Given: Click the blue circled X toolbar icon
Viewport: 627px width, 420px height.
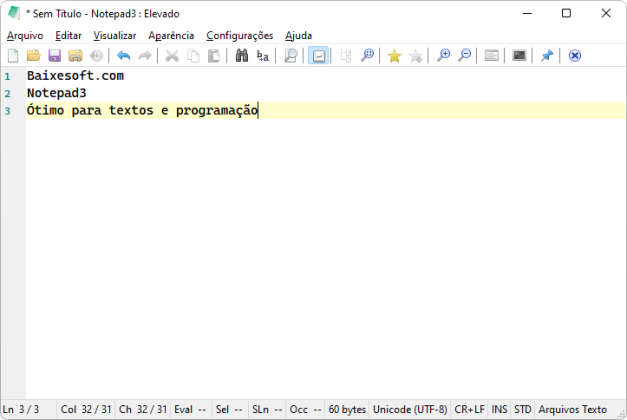Looking at the screenshot, I should (x=575, y=56).
